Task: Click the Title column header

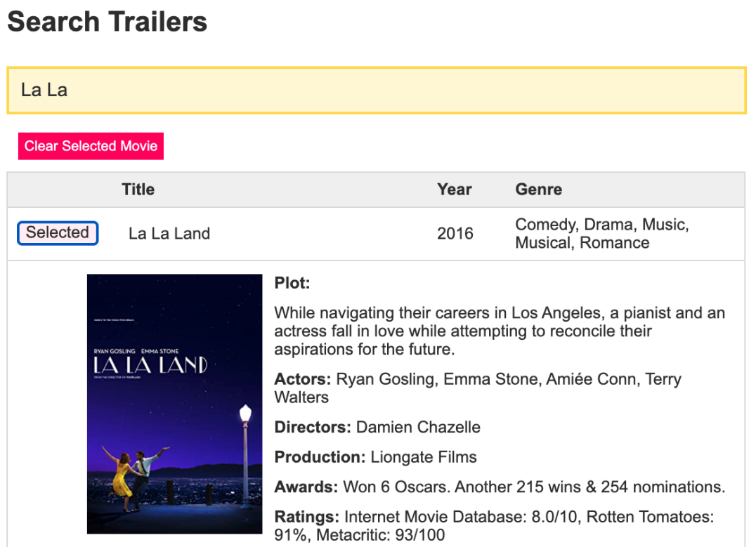Action: point(138,190)
